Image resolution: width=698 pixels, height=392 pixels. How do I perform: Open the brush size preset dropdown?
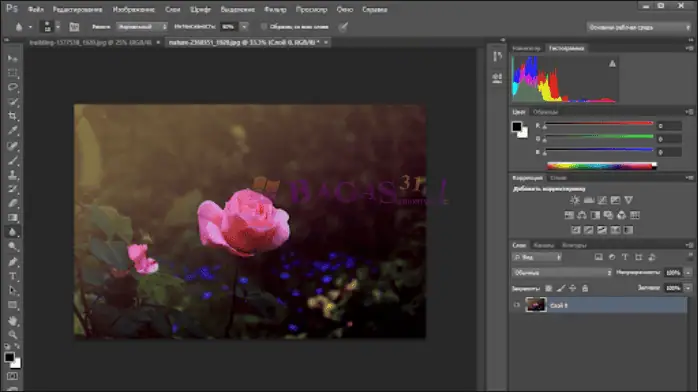coord(58,27)
